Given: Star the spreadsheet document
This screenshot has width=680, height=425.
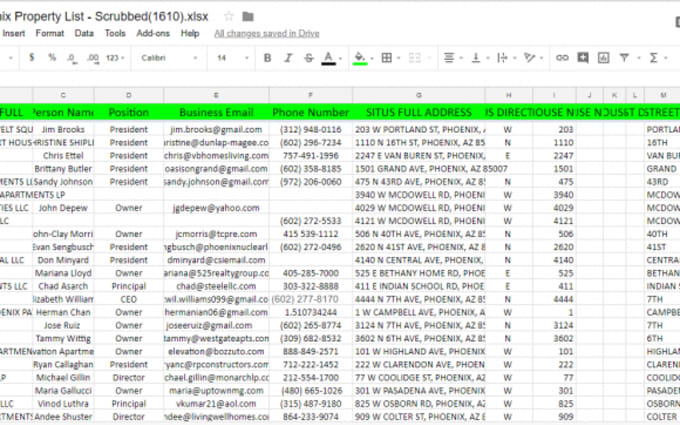Looking at the screenshot, I should point(229,16).
